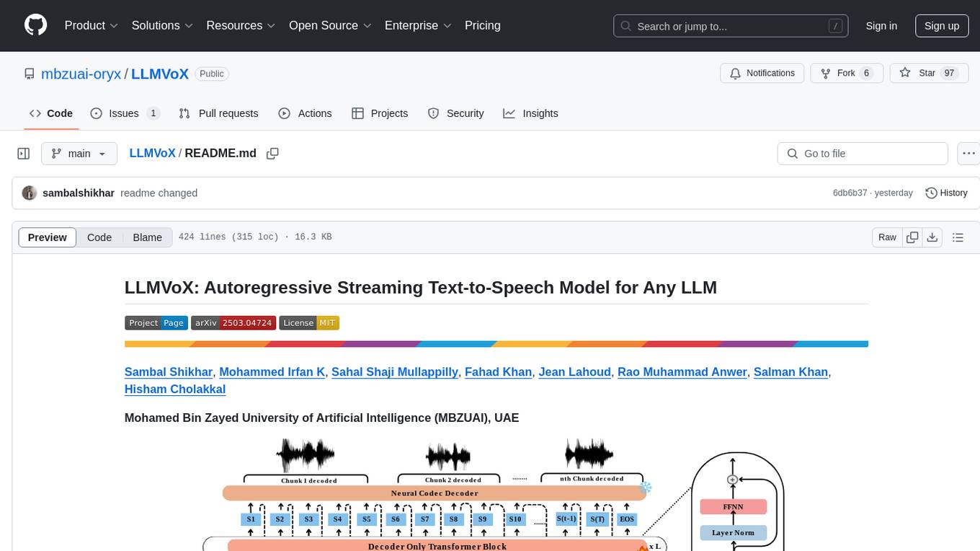
Task: Download the raw file
Action: click(x=932, y=237)
